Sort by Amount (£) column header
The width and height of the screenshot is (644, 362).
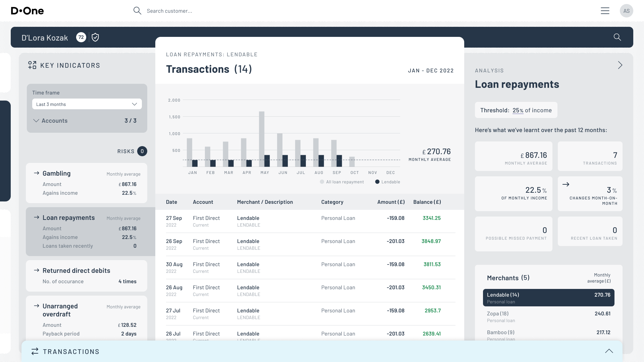(391, 202)
